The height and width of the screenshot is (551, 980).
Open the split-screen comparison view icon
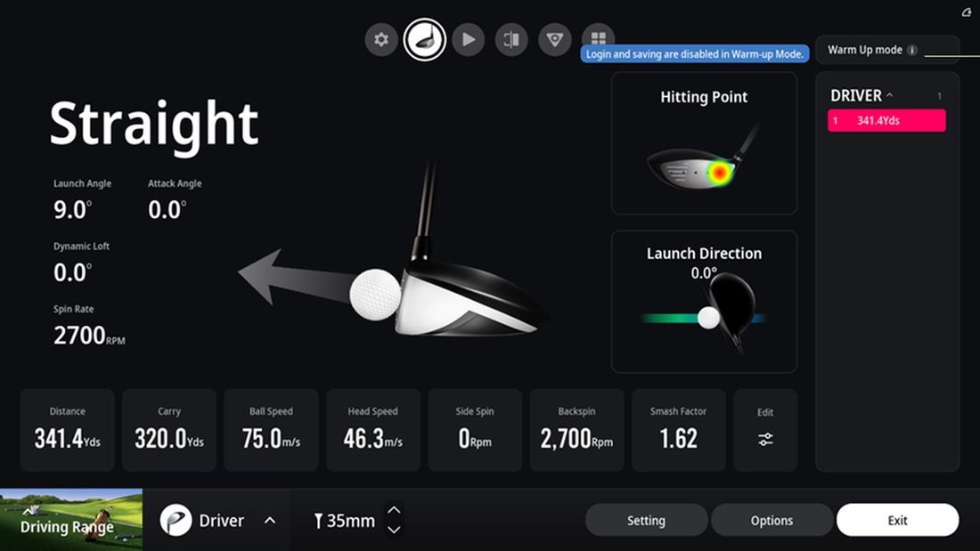click(511, 39)
